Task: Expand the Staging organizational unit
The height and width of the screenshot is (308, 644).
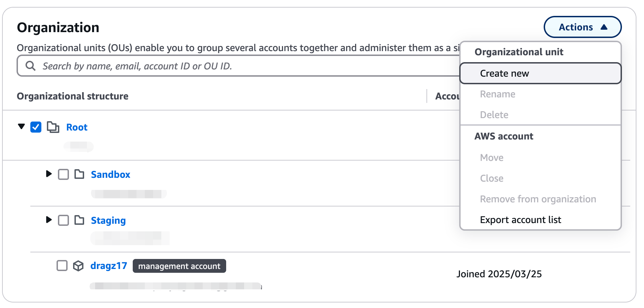Action: (49, 220)
